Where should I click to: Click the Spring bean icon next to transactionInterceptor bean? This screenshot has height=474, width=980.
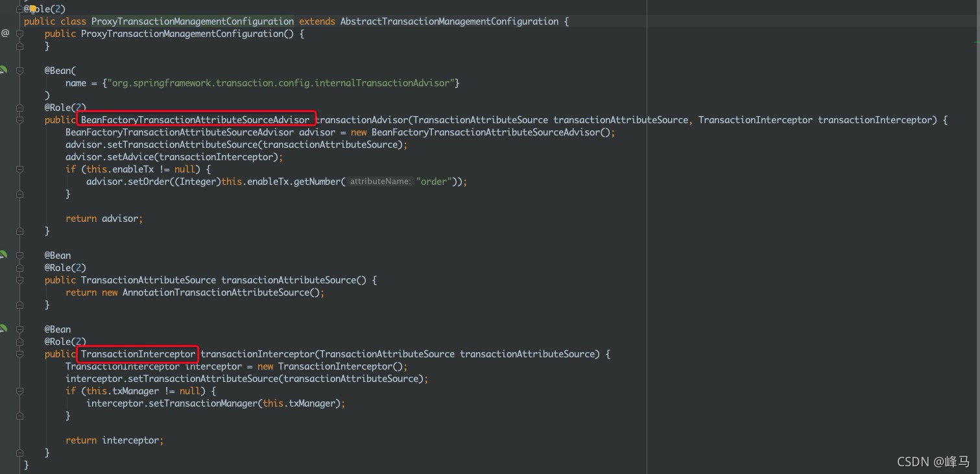point(3,328)
